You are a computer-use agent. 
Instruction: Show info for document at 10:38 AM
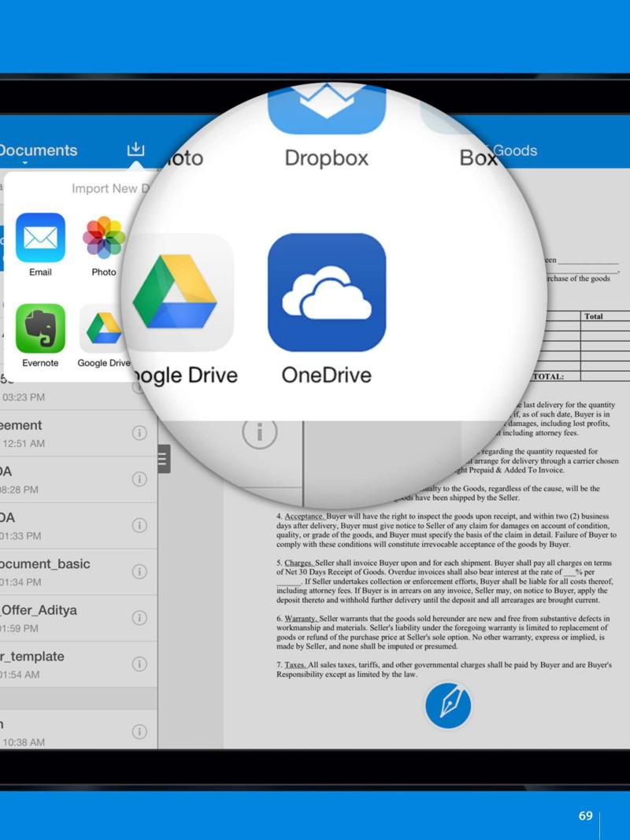pos(139,731)
